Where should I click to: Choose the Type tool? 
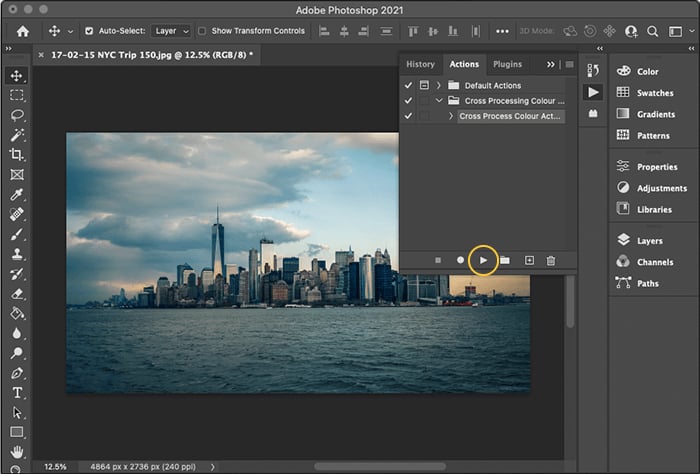[17, 392]
